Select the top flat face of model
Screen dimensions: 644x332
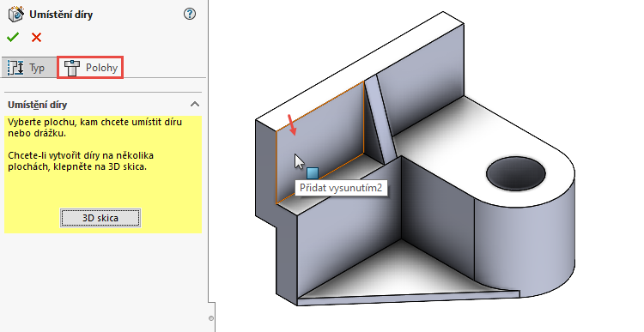(360, 72)
